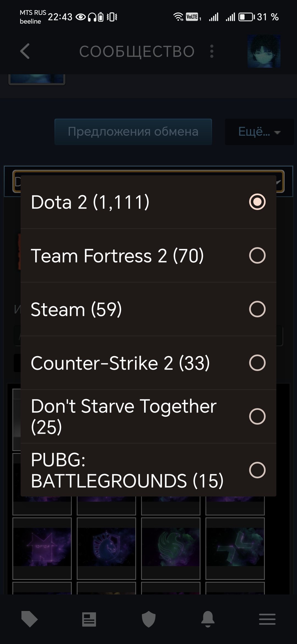Choose the Counter-Strike 2 radio button
The width and height of the screenshot is (297, 644).
[x=257, y=363]
